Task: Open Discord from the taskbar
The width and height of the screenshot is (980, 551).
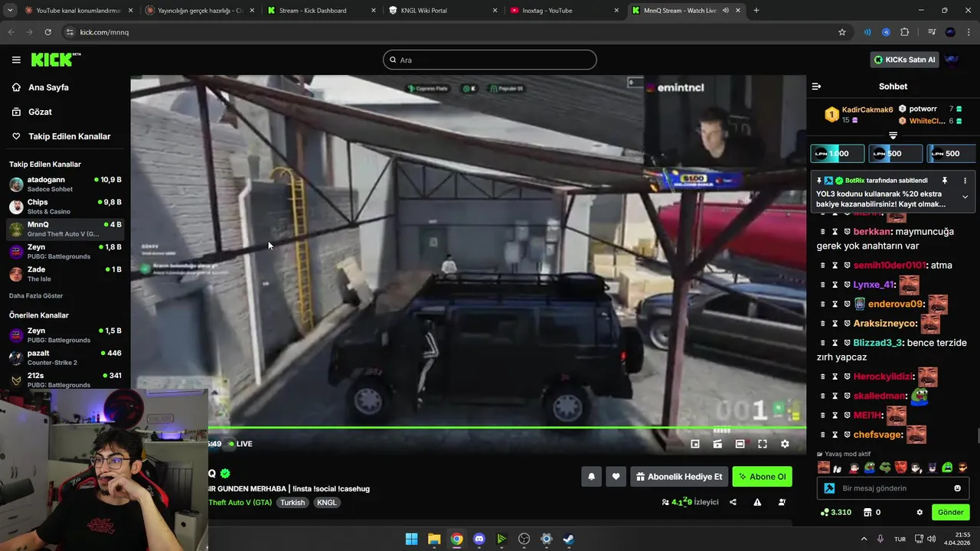Action: 479,539
